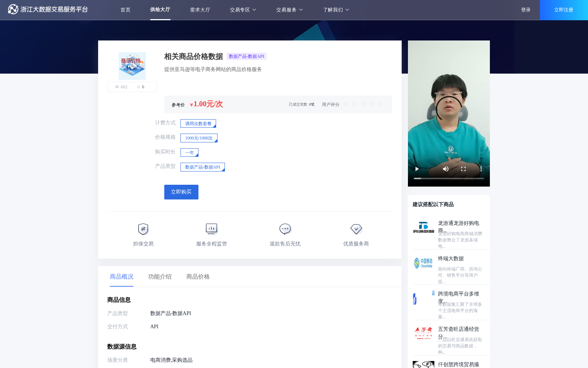Select the 数据产品-数据API product type option
This screenshot has height=368, width=588.
202,167
